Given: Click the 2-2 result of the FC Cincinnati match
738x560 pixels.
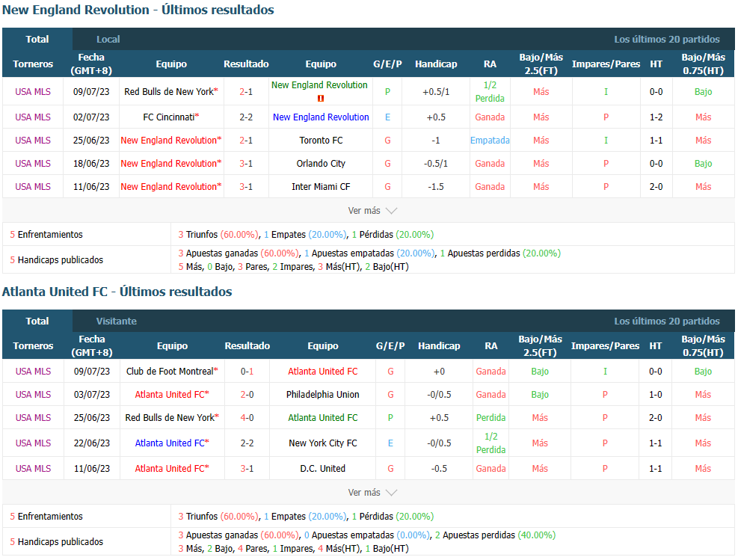Looking at the screenshot, I should (246, 117).
